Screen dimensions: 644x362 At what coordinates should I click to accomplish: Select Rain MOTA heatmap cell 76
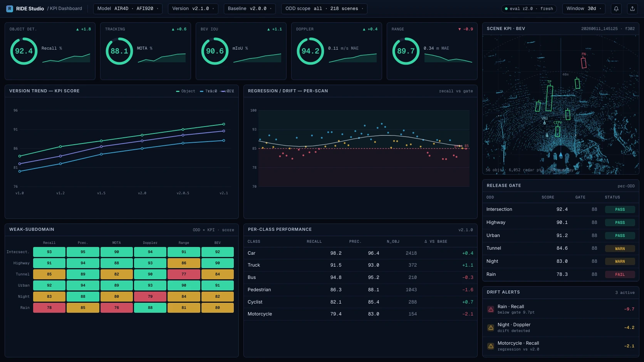click(117, 308)
